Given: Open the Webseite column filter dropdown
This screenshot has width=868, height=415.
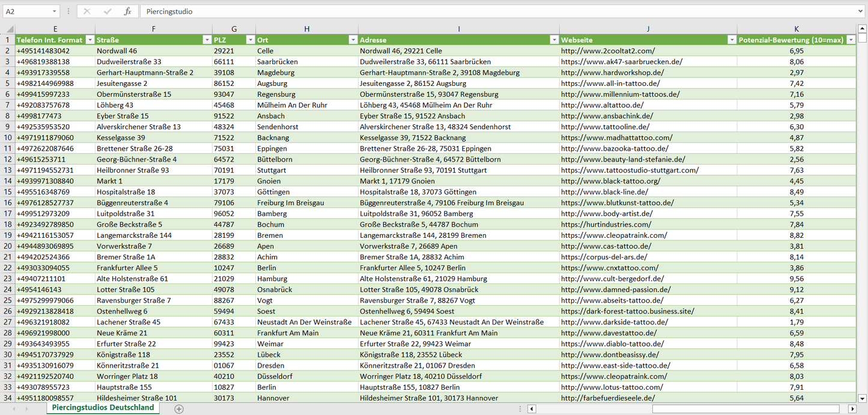Looking at the screenshot, I should click(732, 40).
